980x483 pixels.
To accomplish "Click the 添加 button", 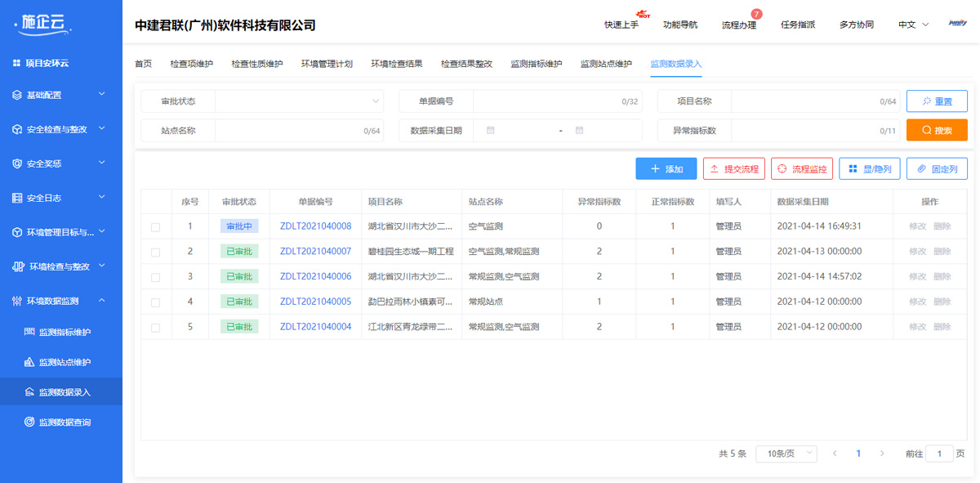I will click(x=666, y=169).
